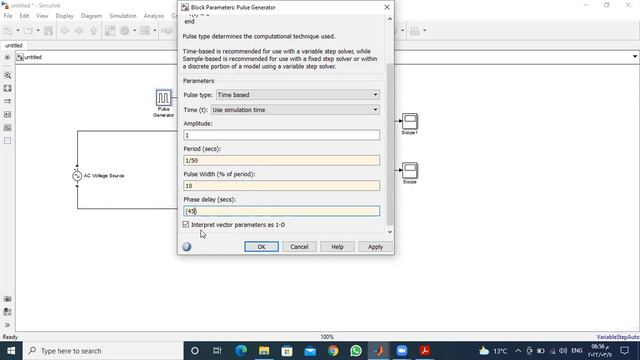Switch to Zoom app in taskbar
This screenshot has height=360, width=640.
[x=402, y=351]
